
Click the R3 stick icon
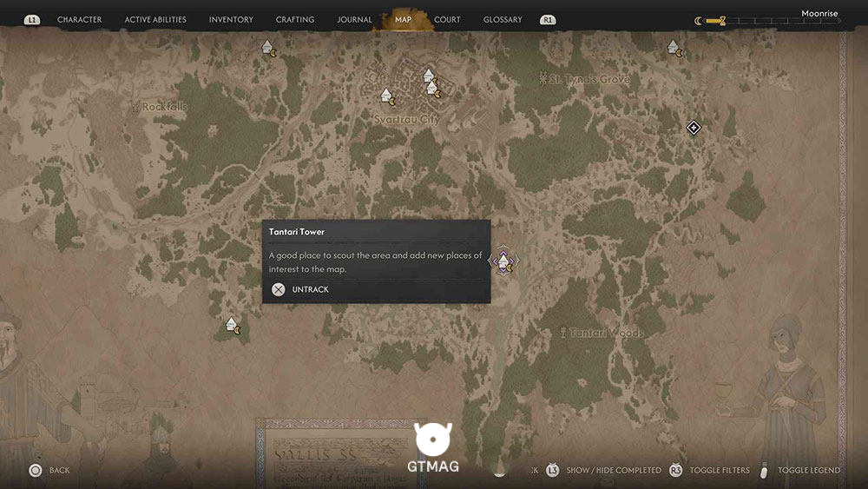675,470
